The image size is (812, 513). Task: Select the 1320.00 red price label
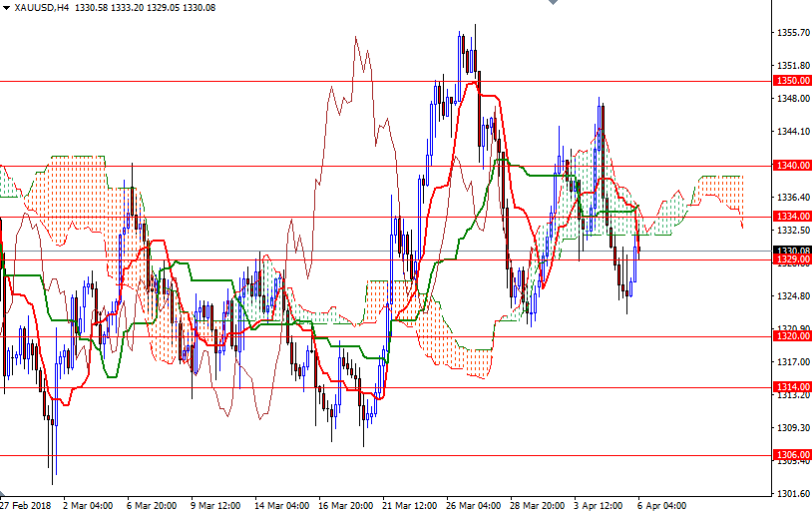click(792, 335)
